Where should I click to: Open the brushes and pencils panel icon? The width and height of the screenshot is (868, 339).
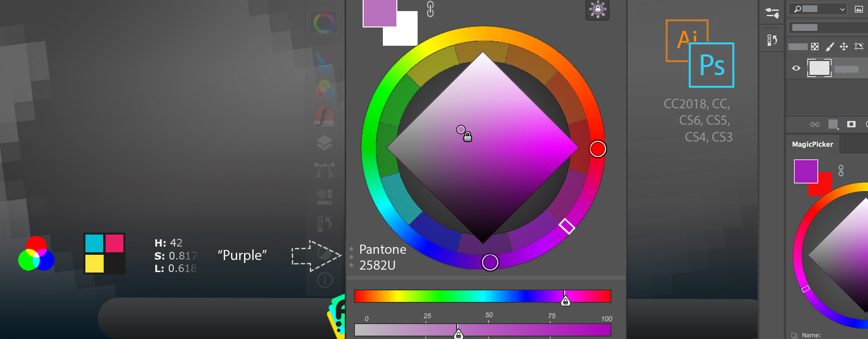324,62
